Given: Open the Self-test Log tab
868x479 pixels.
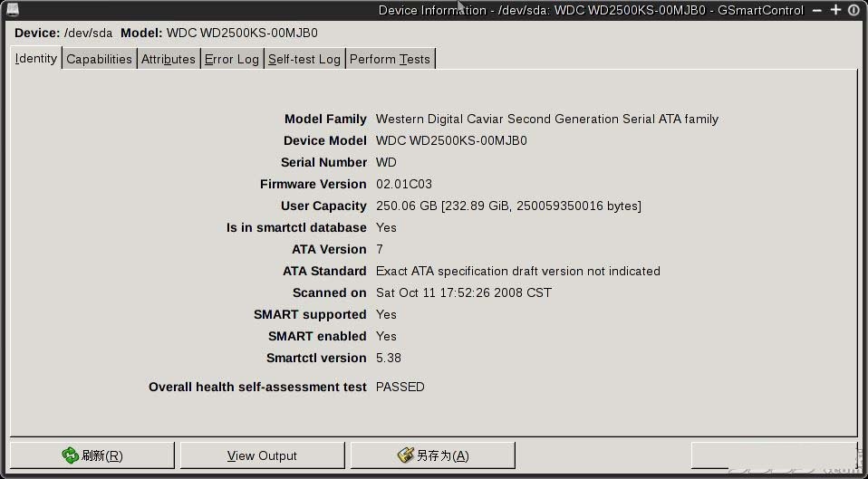Looking at the screenshot, I should click(x=304, y=59).
